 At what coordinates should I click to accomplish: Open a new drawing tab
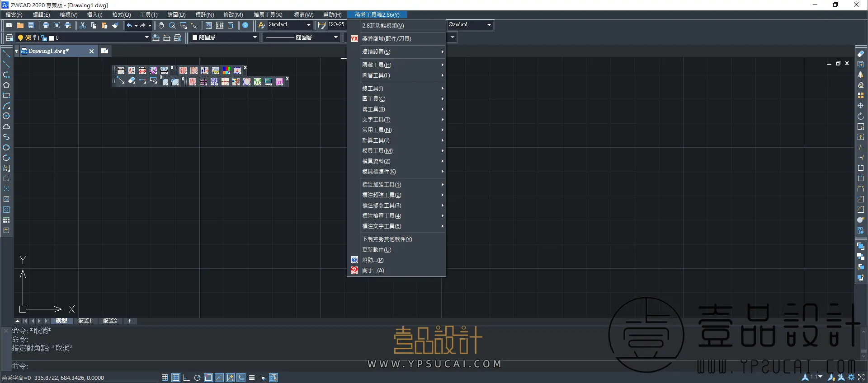point(105,51)
